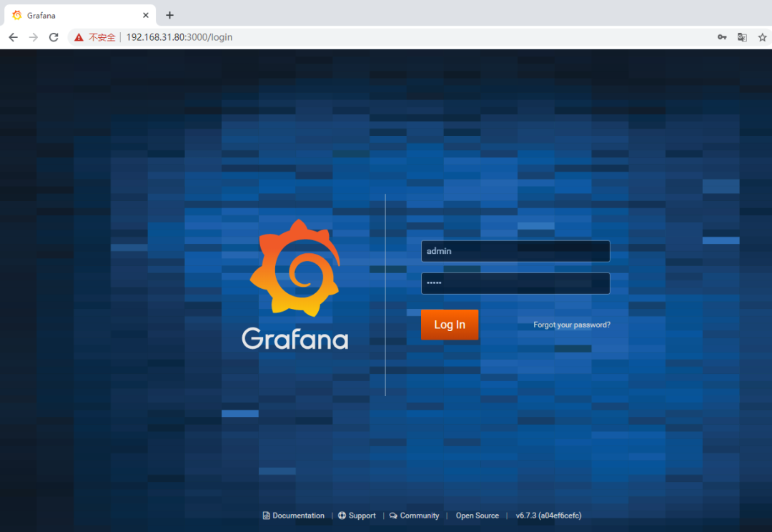Open a new browser tab
This screenshot has width=772, height=532.
[x=170, y=15]
